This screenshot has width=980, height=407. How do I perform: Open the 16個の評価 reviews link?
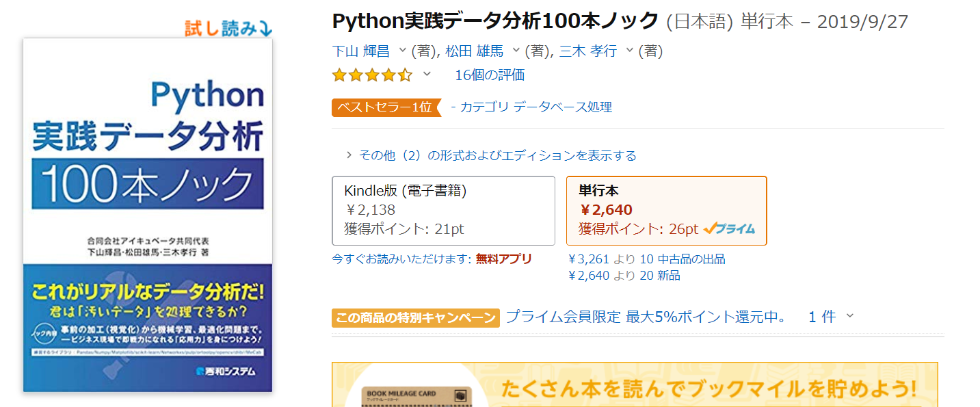[490, 75]
